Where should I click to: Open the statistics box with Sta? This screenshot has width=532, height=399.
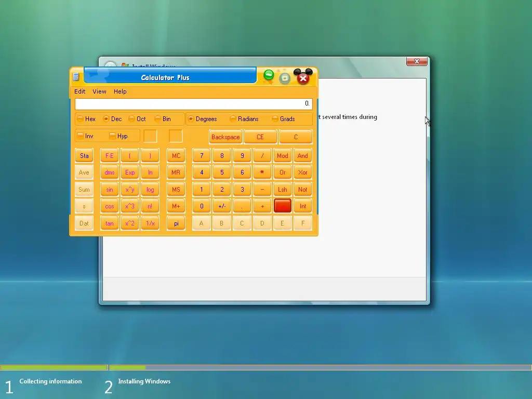(84, 156)
